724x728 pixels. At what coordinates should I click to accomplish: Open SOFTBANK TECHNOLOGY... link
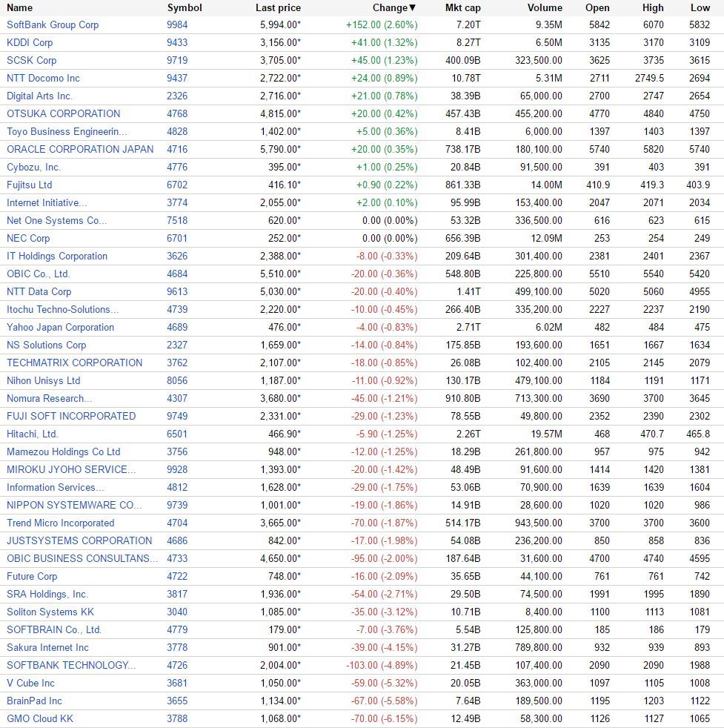click(71, 666)
